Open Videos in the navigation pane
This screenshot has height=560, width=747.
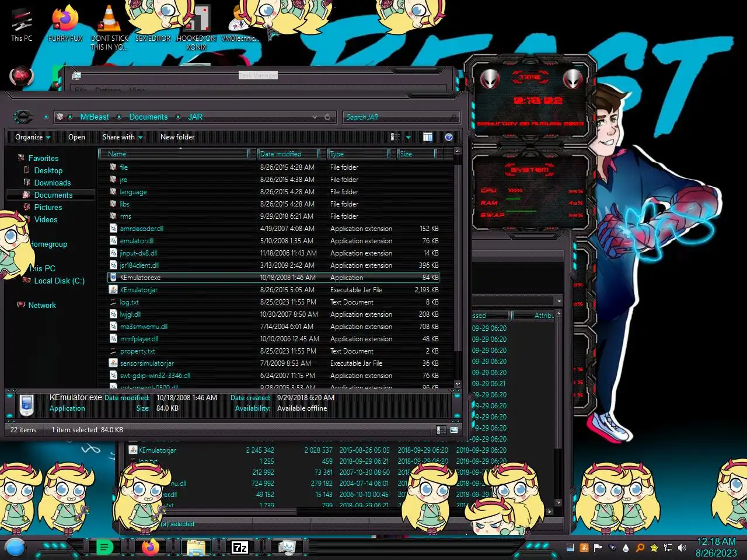click(46, 219)
